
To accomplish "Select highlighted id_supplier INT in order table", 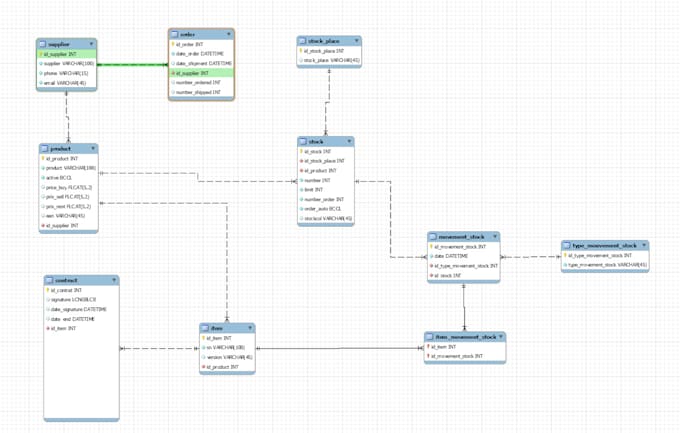I will click(x=202, y=73).
